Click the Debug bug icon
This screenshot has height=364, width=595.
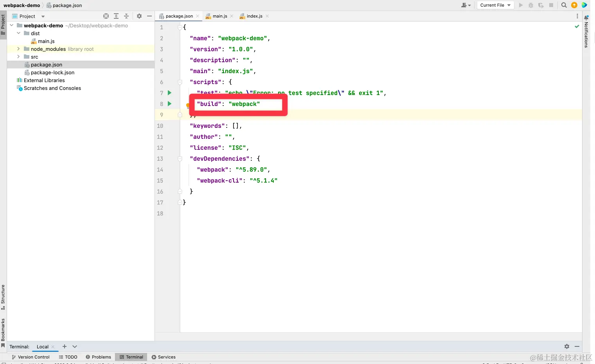point(531,5)
